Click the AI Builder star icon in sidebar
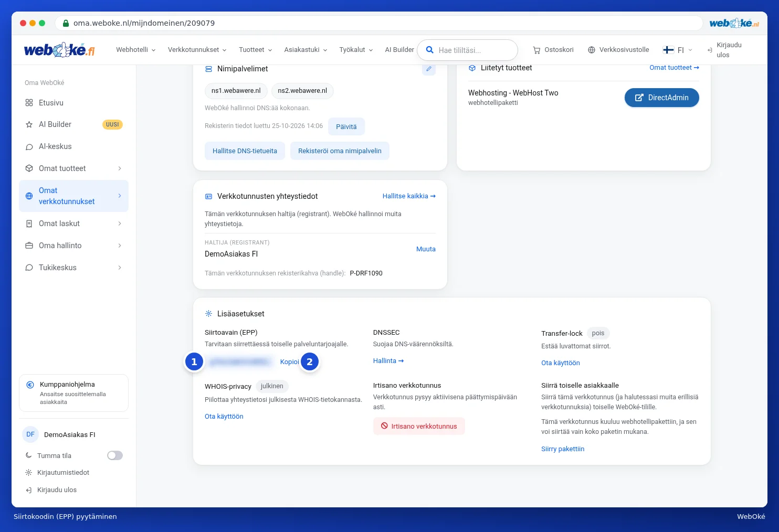The height and width of the screenshot is (532, 779). pos(29,124)
